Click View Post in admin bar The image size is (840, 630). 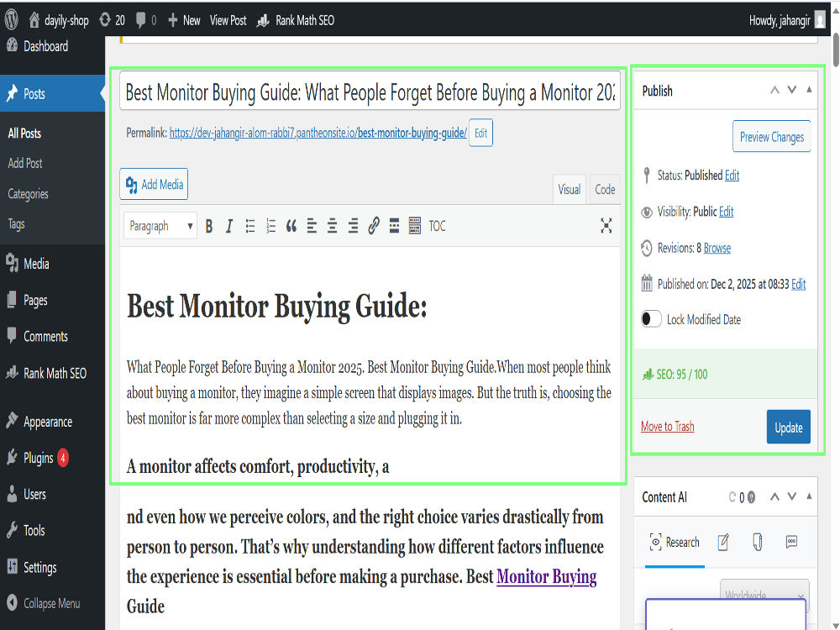[228, 20]
